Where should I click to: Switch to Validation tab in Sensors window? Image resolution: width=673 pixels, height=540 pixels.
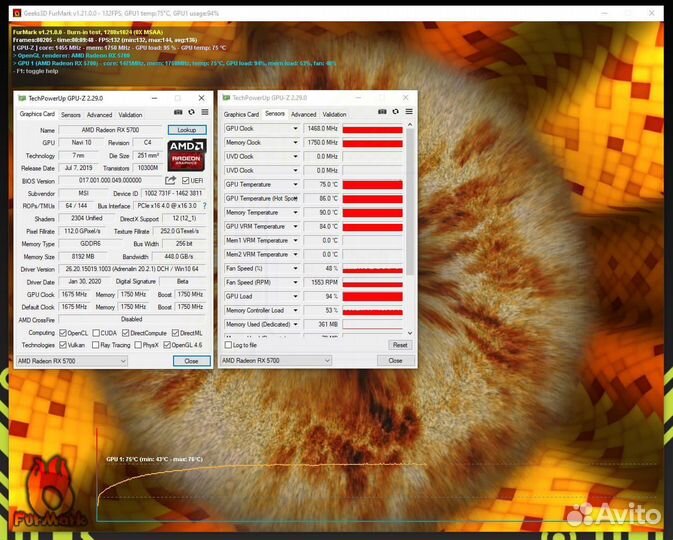click(x=334, y=115)
